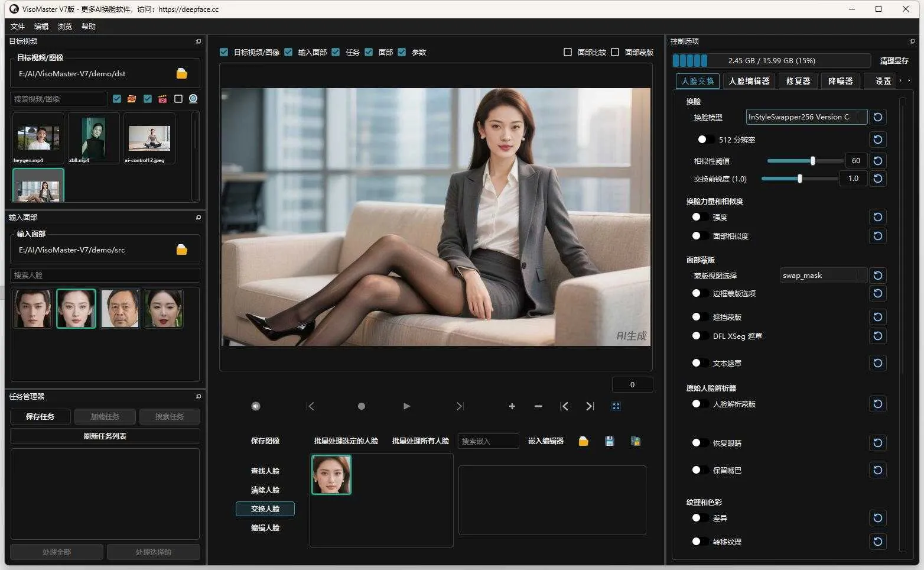Open the 文件 menu
This screenshot has height=570, width=924.
[x=17, y=26]
